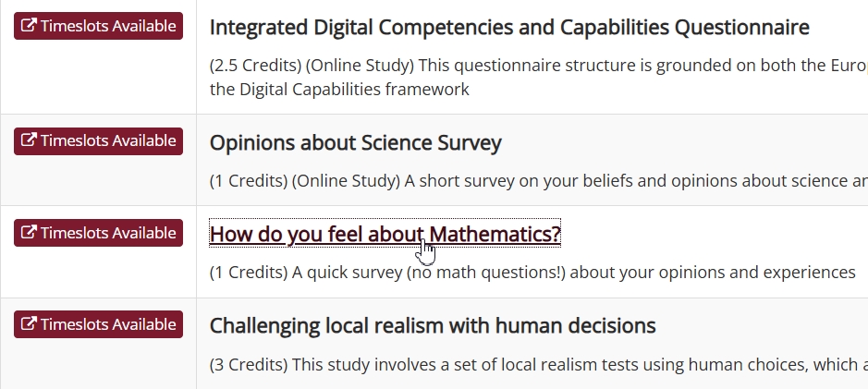Click external-link icon for Challenging local realism study

29,323
